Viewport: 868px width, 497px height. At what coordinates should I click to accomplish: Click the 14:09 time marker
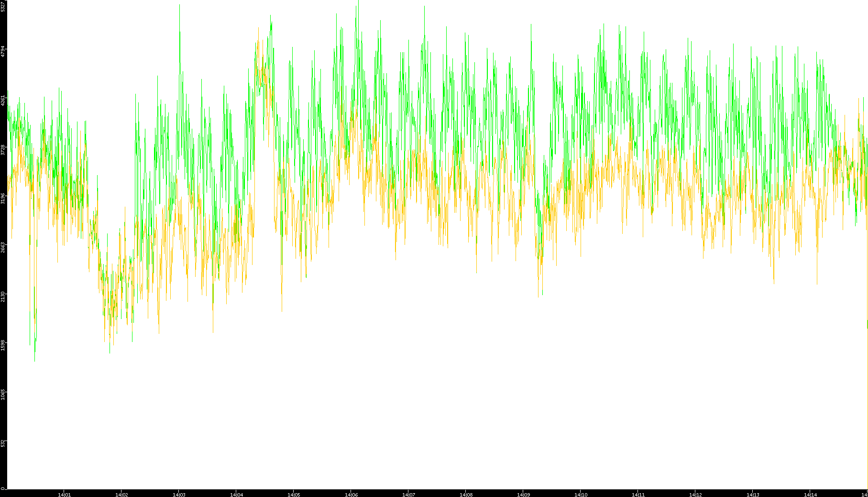click(x=523, y=495)
